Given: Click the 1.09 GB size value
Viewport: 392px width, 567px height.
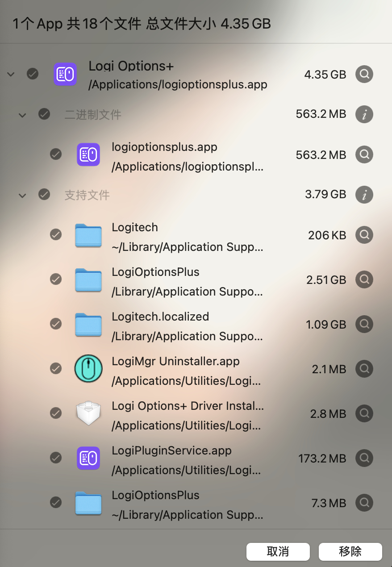Looking at the screenshot, I should pyautogui.click(x=326, y=325).
